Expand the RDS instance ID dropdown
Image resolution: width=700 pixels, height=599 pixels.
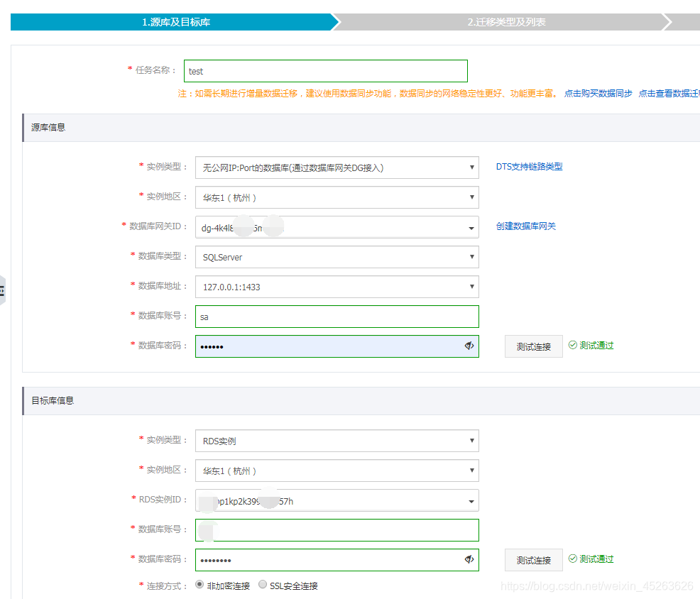(x=337, y=500)
